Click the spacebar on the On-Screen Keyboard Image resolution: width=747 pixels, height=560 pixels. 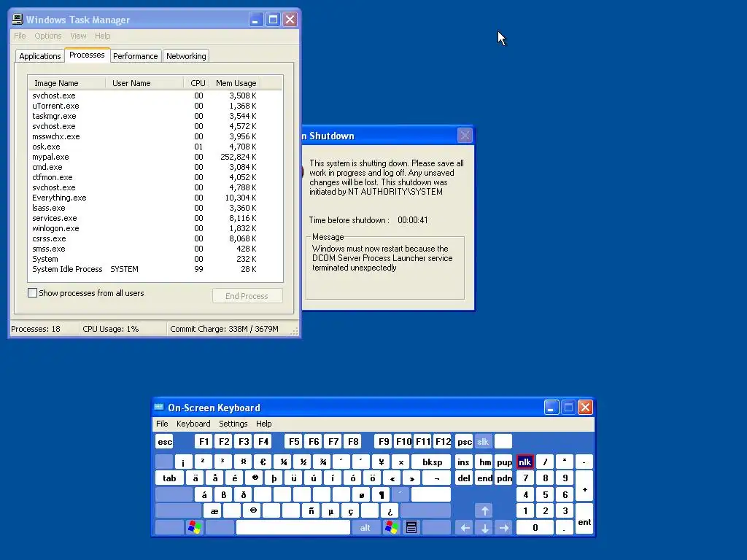293,527
